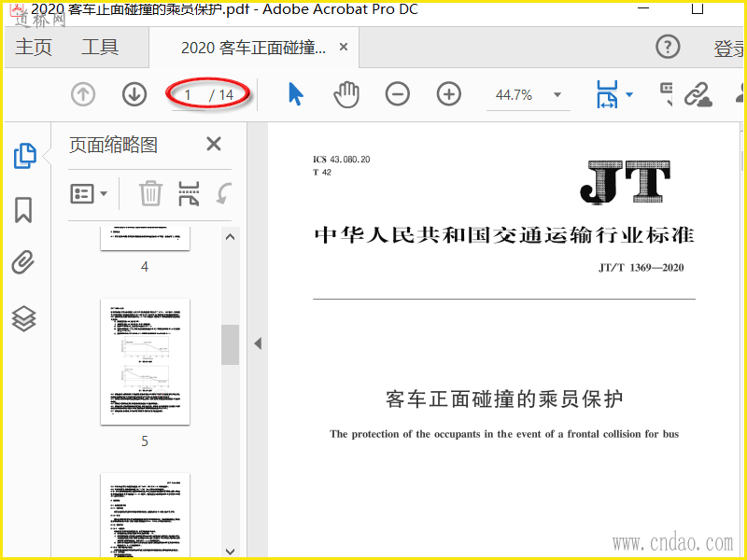Open the Help question mark icon
The image size is (747, 560).
pos(668,47)
